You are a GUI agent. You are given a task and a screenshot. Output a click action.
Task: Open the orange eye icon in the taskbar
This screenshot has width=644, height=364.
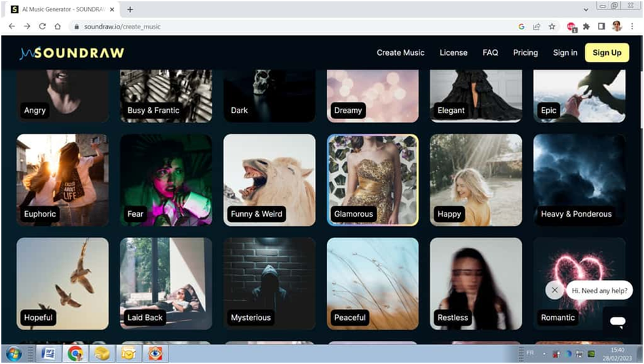click(x=155, y=353)
